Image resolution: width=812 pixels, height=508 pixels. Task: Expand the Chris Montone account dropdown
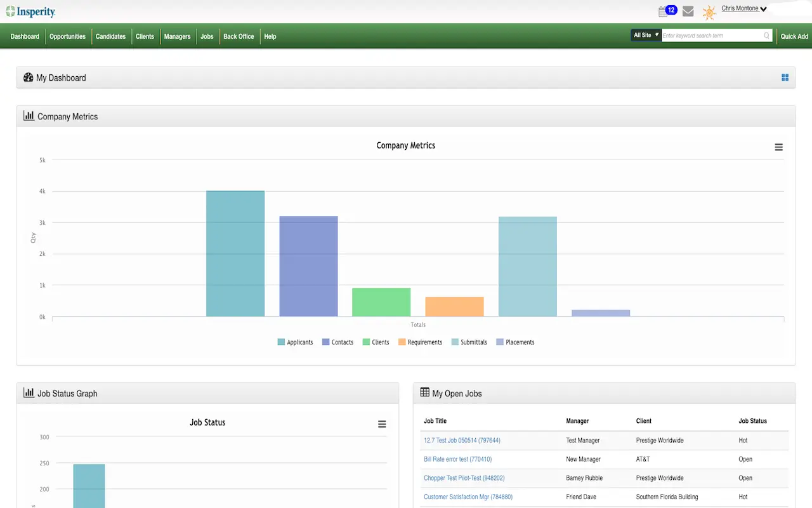tap(743, 8)
